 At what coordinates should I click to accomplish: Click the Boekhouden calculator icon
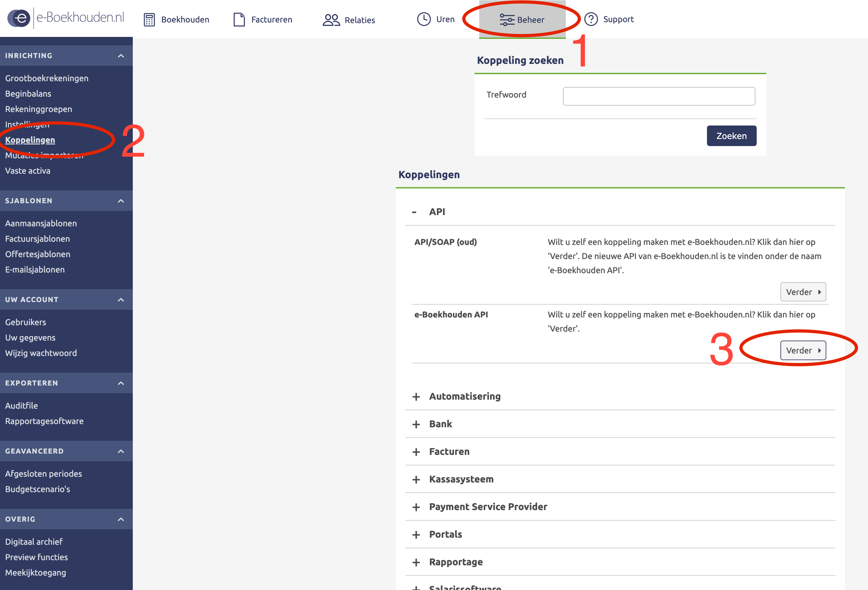tap(149, 20)
